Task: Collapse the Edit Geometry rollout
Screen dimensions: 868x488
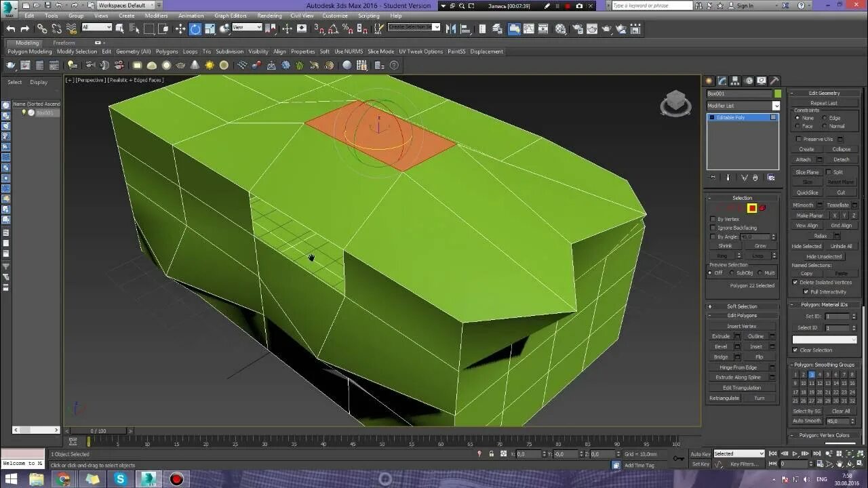Action: coord(824,93)
